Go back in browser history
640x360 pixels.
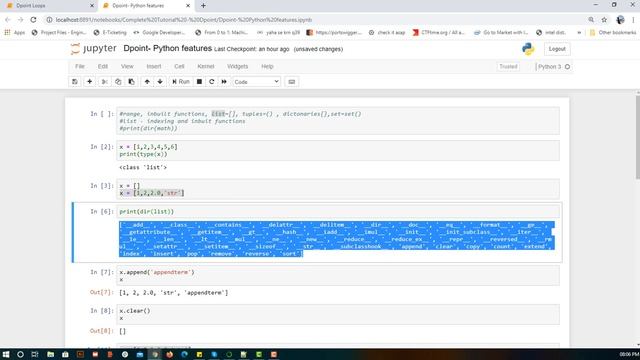tap(8, 20)
